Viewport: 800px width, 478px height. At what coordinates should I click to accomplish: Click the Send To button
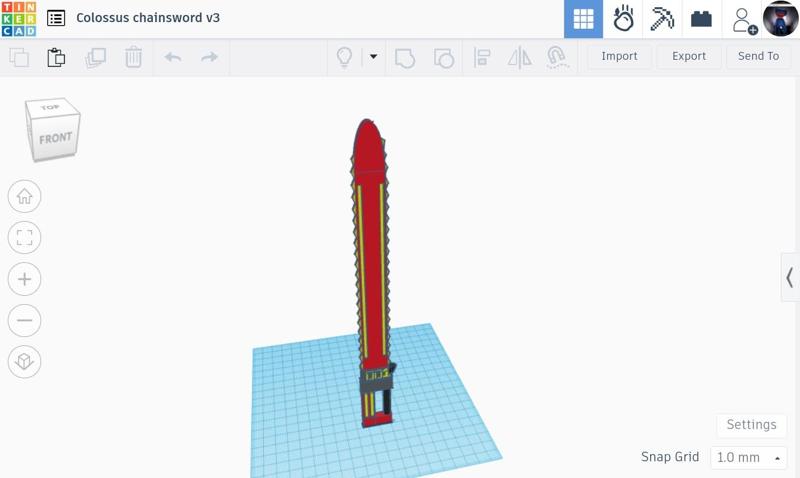tap(758, 56)
